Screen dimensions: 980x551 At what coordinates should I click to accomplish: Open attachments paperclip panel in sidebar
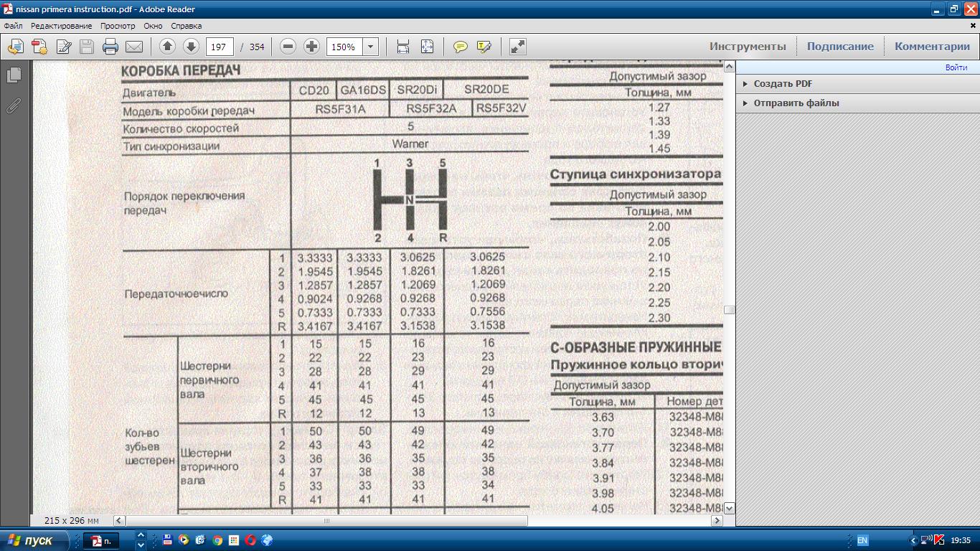(x=13, y=106)
